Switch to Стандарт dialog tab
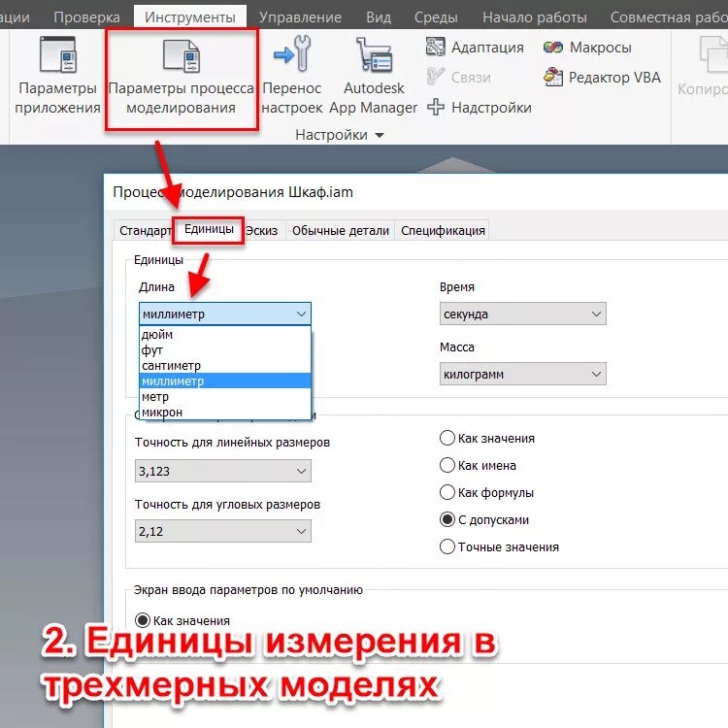The height and width of the screenshot is (728, 728). pos(145,230)
